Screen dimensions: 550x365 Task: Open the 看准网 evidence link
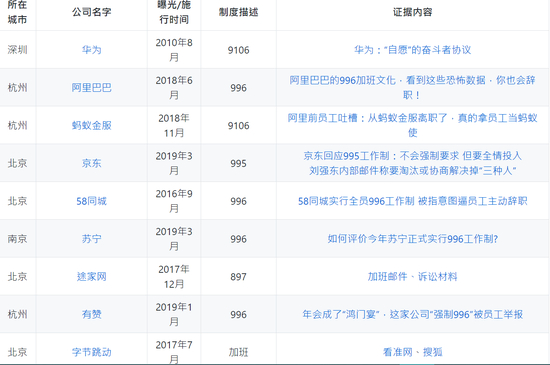click(397, 352)
